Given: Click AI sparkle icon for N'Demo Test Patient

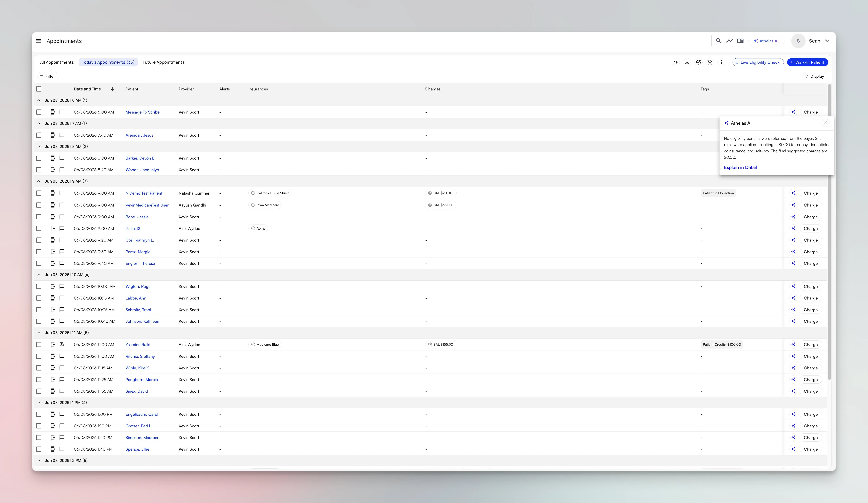Looking at the screenshot, I should [x=793, y=193].
